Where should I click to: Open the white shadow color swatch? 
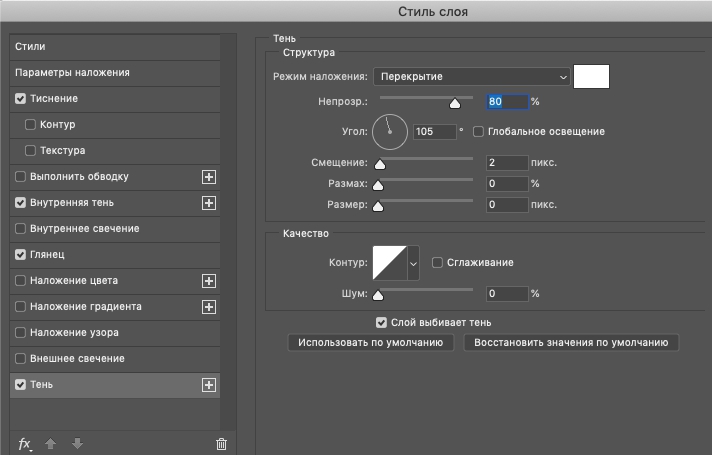[591, 76]
